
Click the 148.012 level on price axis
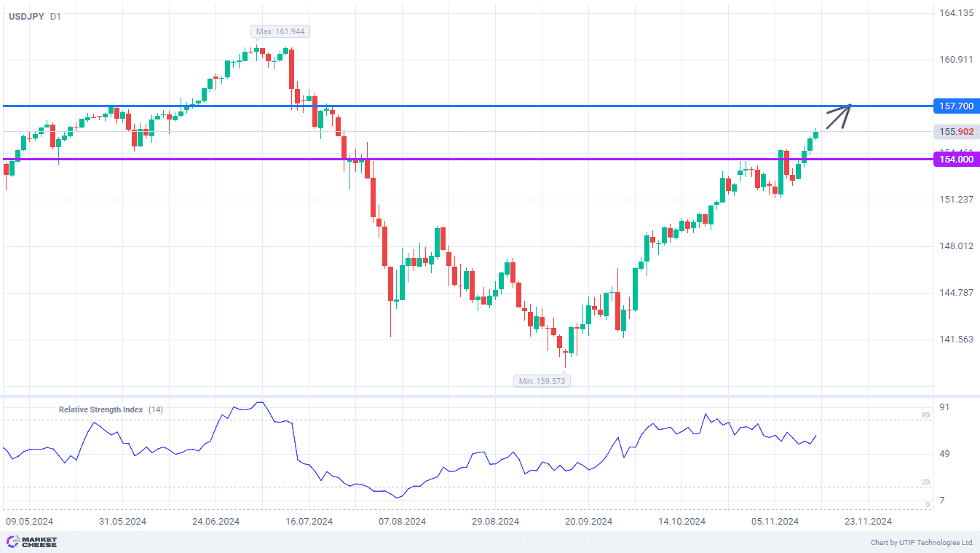[x=956, y=246]
